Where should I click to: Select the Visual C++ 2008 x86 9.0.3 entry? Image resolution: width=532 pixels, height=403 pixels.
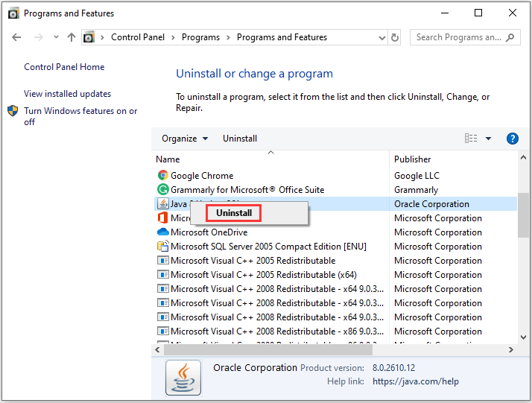(x=277, y=331)
